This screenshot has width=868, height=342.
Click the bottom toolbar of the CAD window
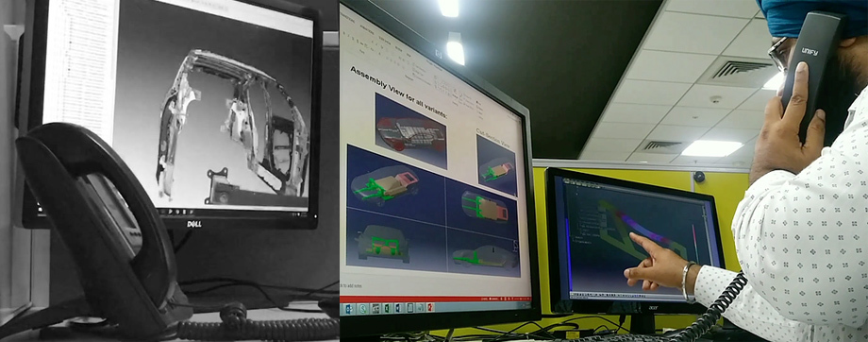click(x=626, y=294)
